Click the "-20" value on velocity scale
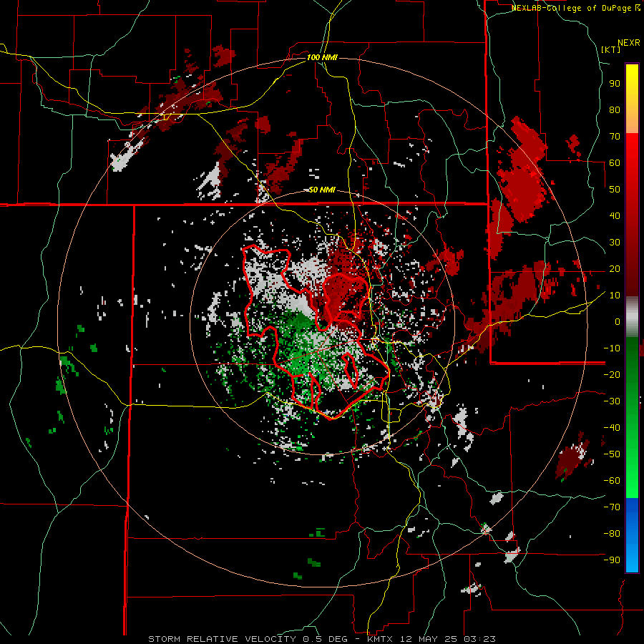The image size is (644, 644). pos(612,374)
